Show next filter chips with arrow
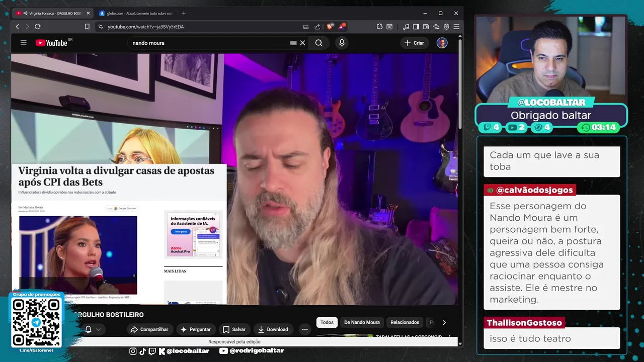The image size is (644, 362). pos(444,322)
